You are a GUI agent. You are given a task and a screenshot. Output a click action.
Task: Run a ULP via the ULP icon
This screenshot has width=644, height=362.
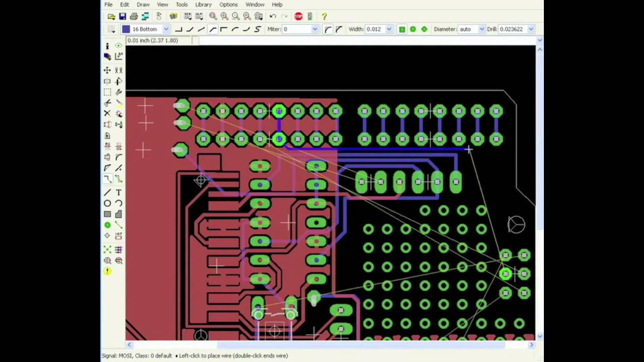click(199, 17)
